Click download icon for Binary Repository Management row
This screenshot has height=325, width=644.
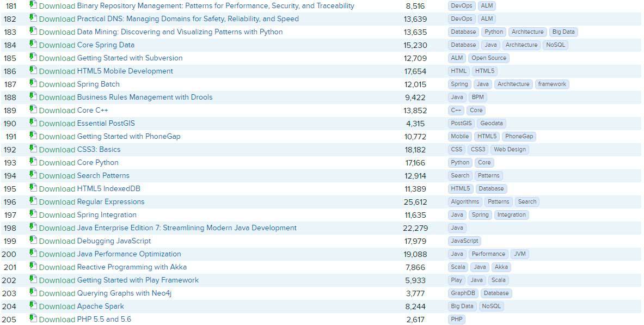click(x=33, y=5)
